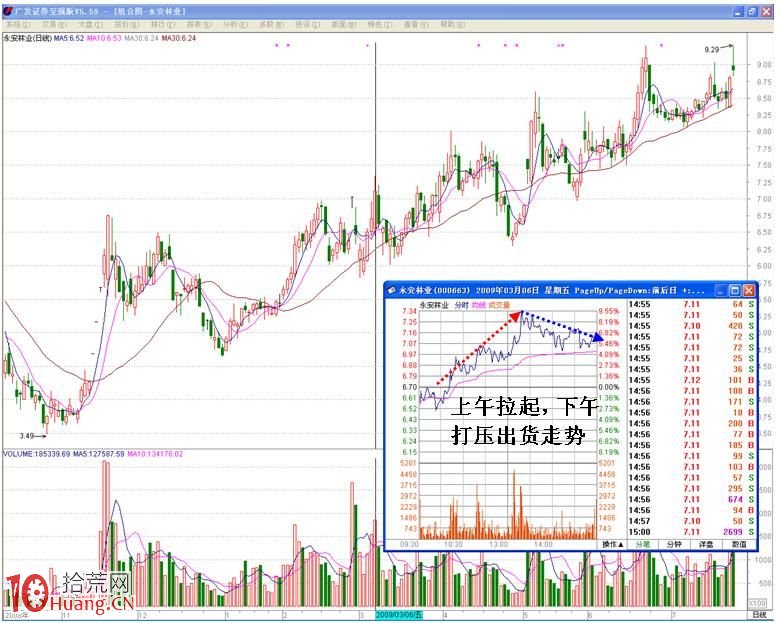Switch to the 详盘 tab
This screenshot has width=776, height=623.
coord(706,544)
